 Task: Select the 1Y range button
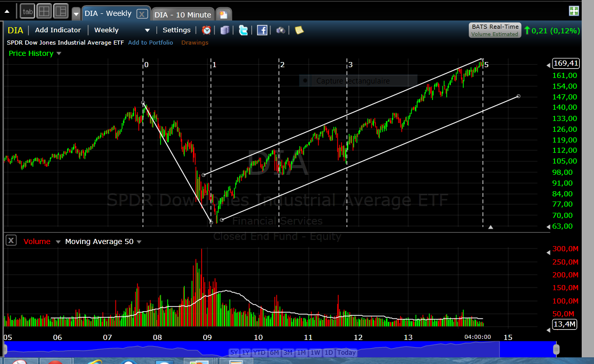246,353
